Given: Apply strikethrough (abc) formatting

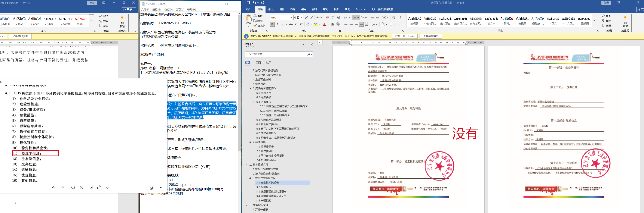Looking at the screenshot, I should (x=291, y=24).
